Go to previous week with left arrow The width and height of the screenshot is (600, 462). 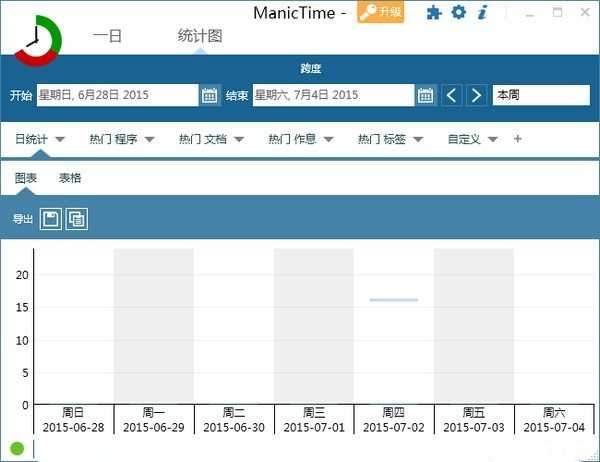452,95
